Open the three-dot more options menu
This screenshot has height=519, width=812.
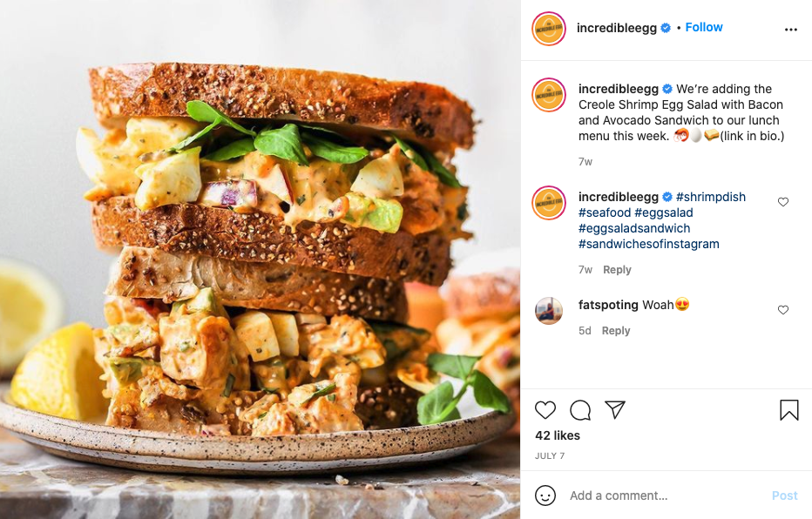pyautogui.click(x=791, y=30)
